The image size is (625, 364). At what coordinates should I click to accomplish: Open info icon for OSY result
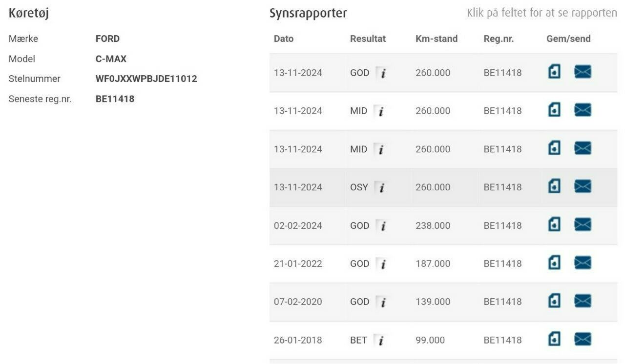point(380,187)
